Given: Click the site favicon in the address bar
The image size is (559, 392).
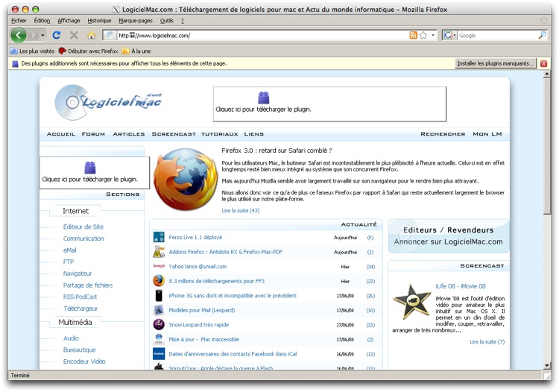Looking at the screenshot, I should [x=110, y=35].
